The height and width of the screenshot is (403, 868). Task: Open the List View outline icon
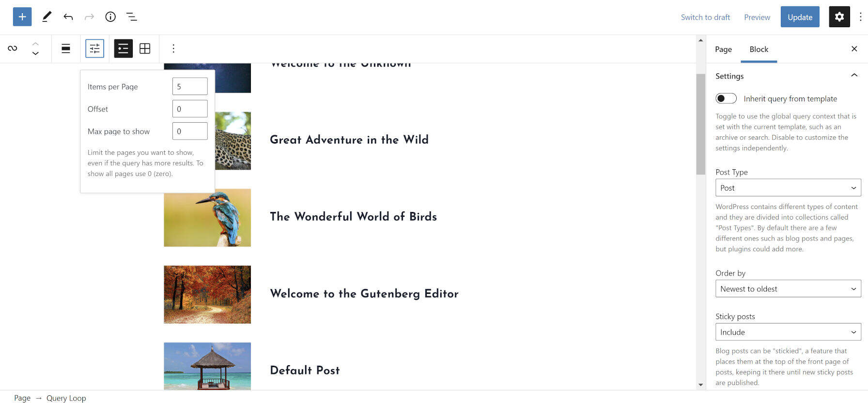tap(132, 16)
